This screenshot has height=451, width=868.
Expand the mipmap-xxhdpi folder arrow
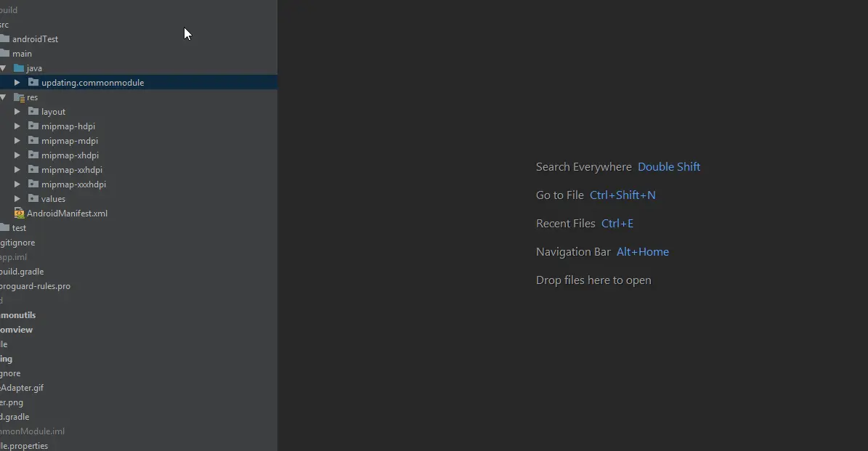tap(17, 169)
